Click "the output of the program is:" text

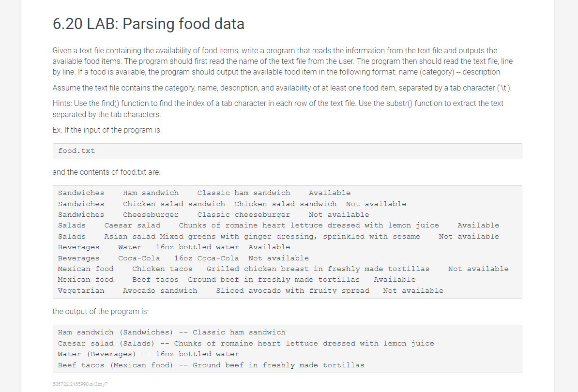point(100,312)
